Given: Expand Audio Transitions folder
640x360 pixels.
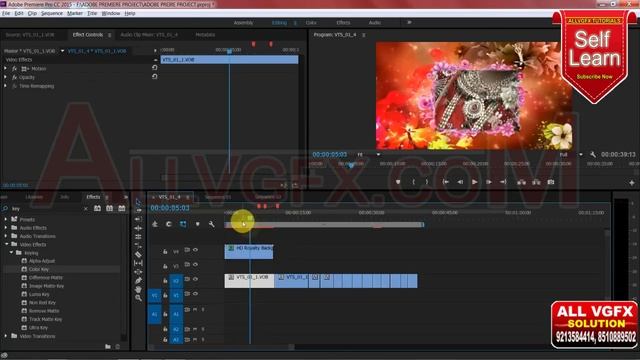Looking at the screenshot, I should tap(6, 236).
